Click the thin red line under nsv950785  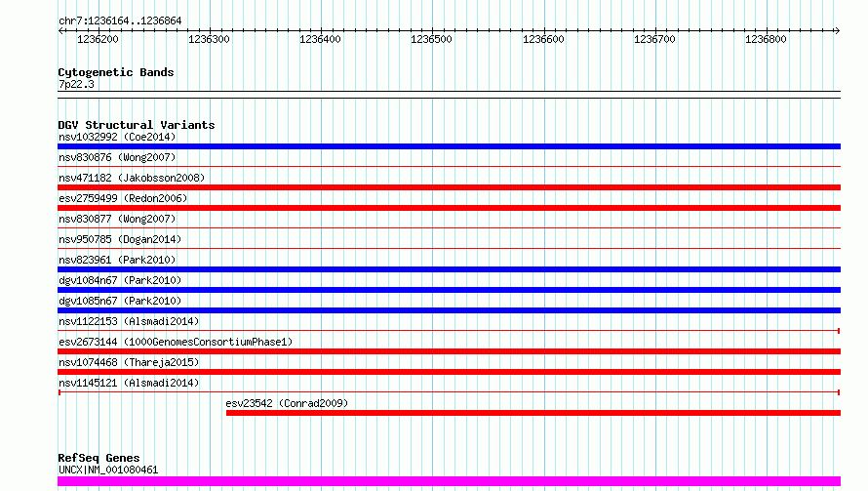[449, 248]
